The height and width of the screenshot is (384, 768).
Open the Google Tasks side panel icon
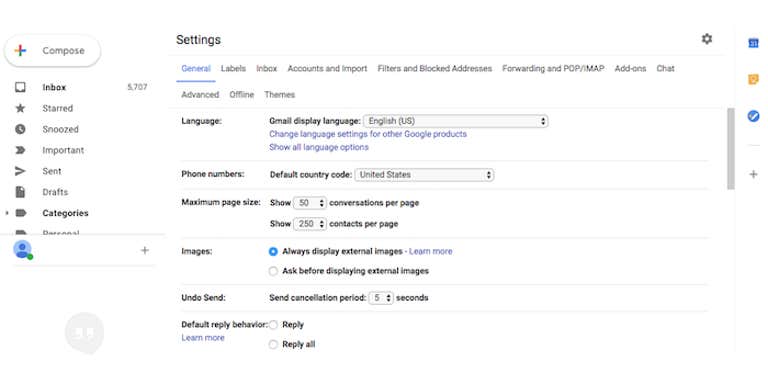click(753, 116)
